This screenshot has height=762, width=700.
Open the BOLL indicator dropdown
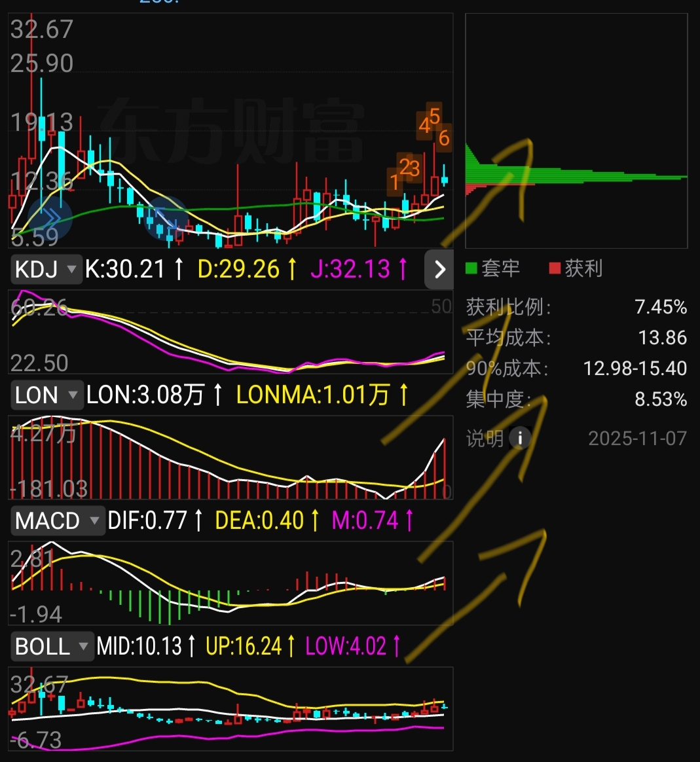[52, 646]
